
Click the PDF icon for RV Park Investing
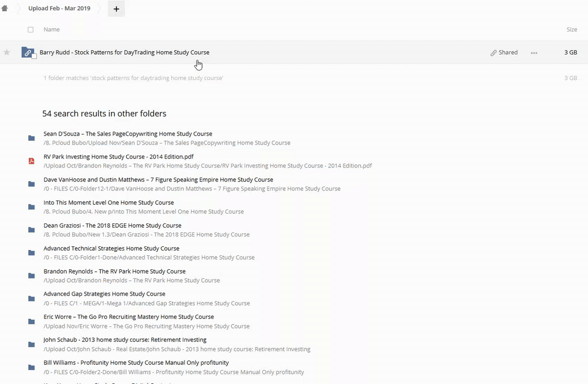pyautogui.click(x=31, y=161)
